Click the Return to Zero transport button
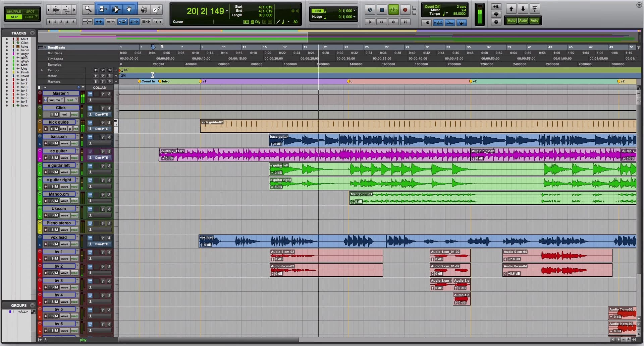This screenshot has height=346, width=644. point(370,22)
